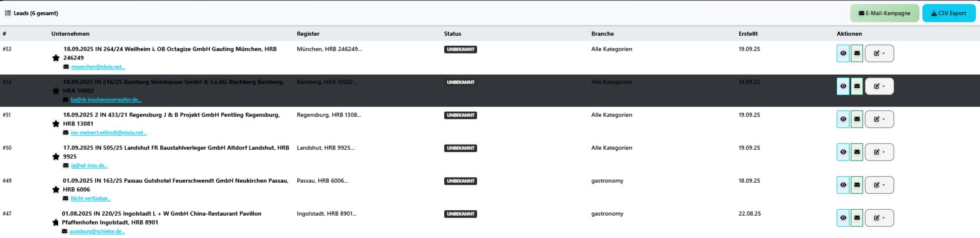Toggle favorite star for China-Restaurant Pavillon lead
Screen dimensions: 980x238
click(x=55, y=222)
